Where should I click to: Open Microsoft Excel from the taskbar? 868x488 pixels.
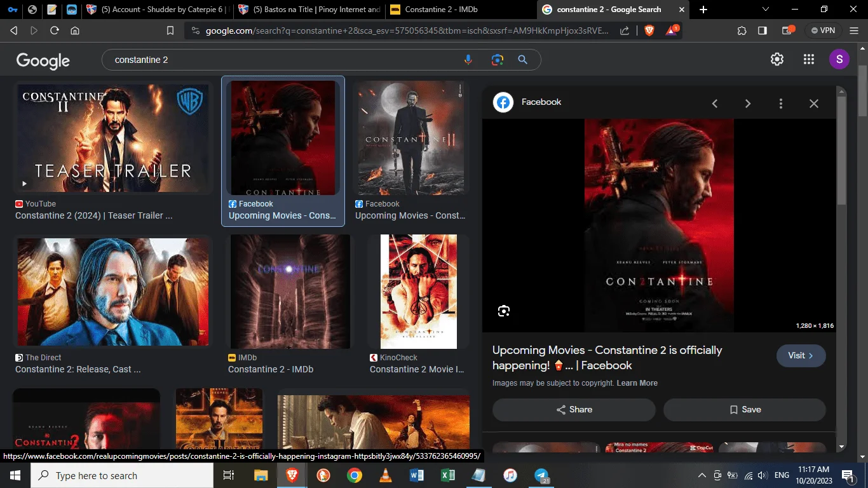448,475
